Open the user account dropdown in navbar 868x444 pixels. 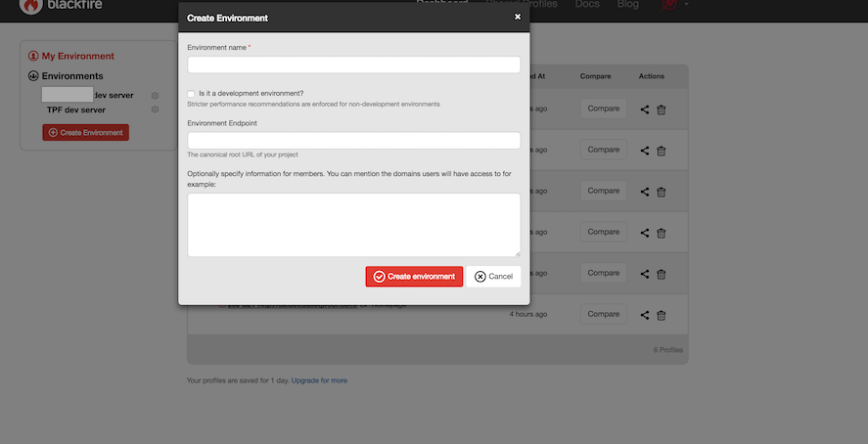point(674,5)
